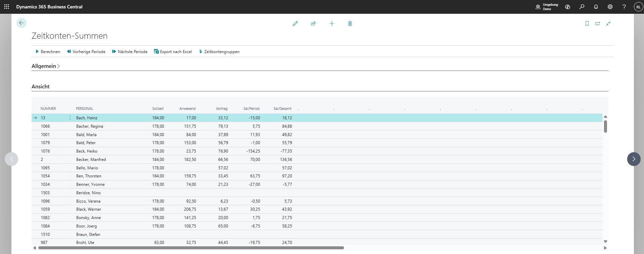Go to Vorherige Periode
Screen dimensions: 644x254
coord(86,52)
